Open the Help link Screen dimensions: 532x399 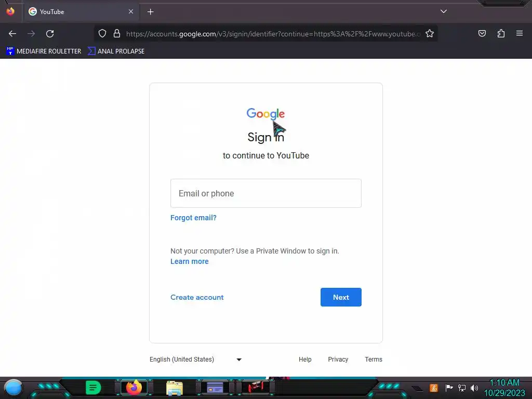[305, 360]
